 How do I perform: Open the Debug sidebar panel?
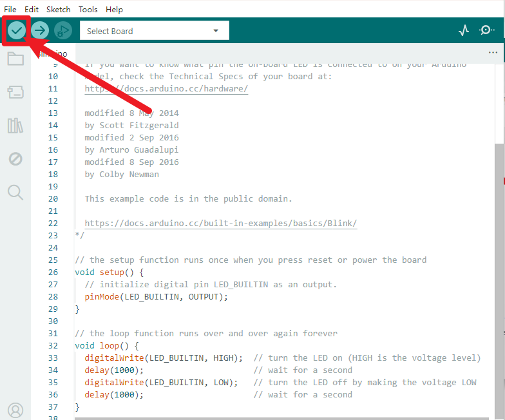click(x=15, y=158)
